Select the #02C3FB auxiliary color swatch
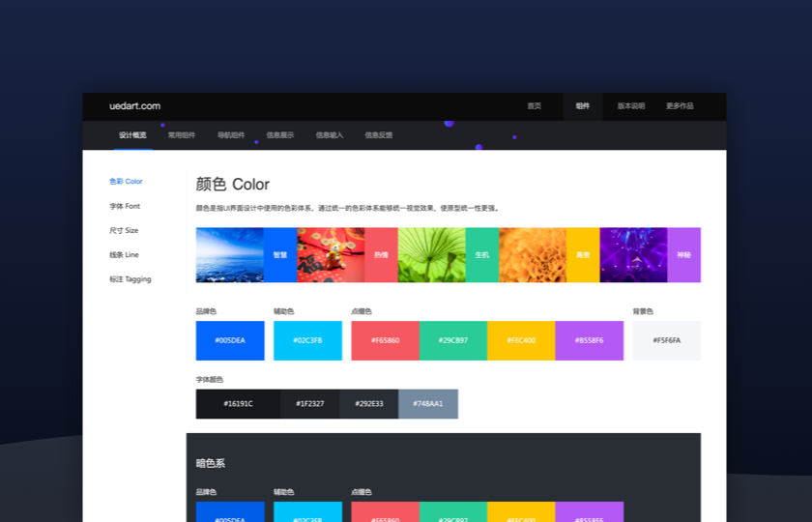The image size is (812, 522). [307, 340]
